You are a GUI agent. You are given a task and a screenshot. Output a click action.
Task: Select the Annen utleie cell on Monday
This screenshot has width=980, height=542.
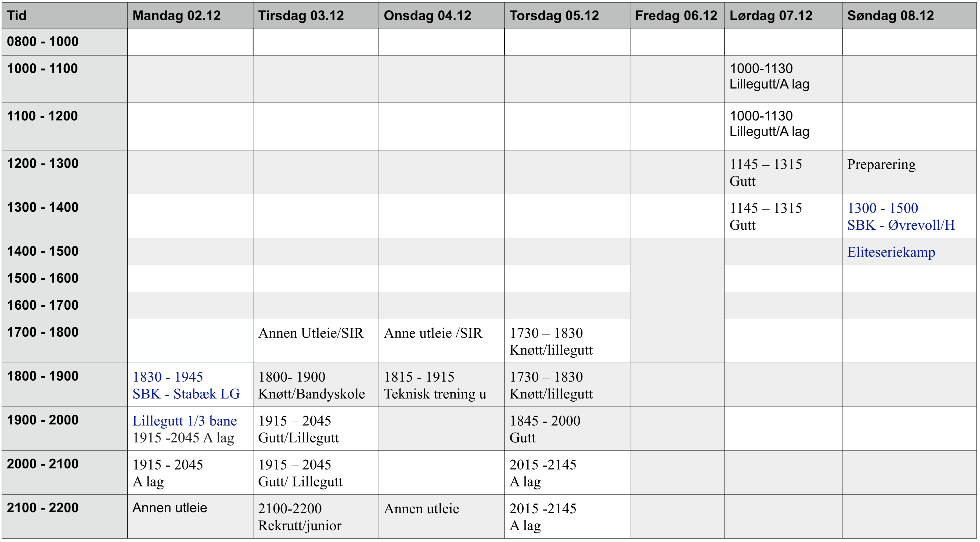170,508
